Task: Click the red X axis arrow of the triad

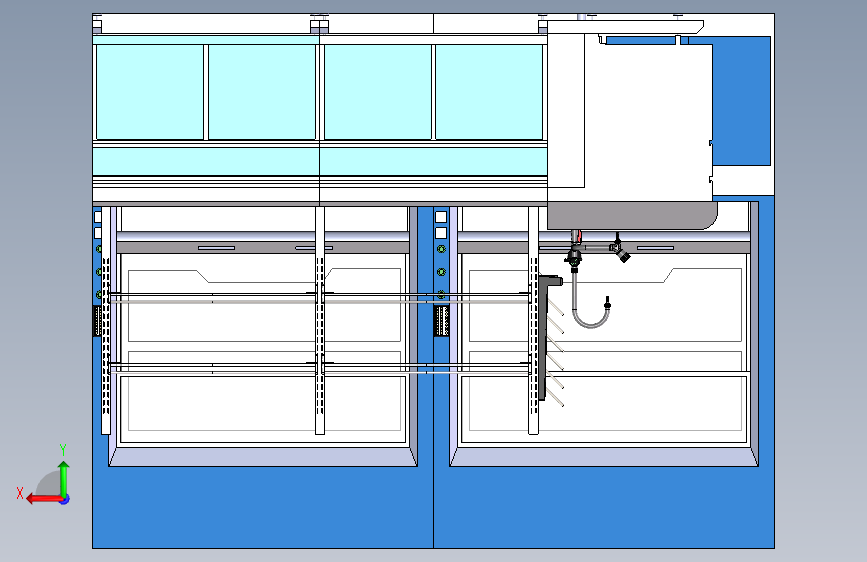Action: (x=44, y=499)
